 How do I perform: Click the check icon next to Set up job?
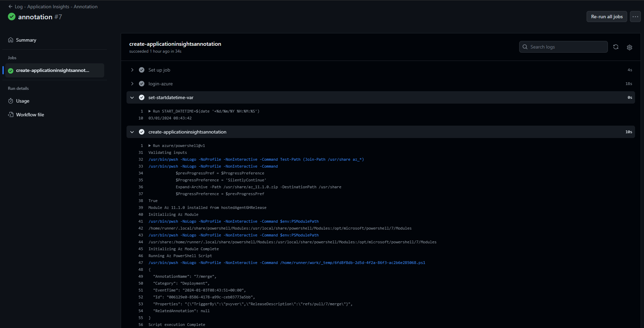point(142,70)
